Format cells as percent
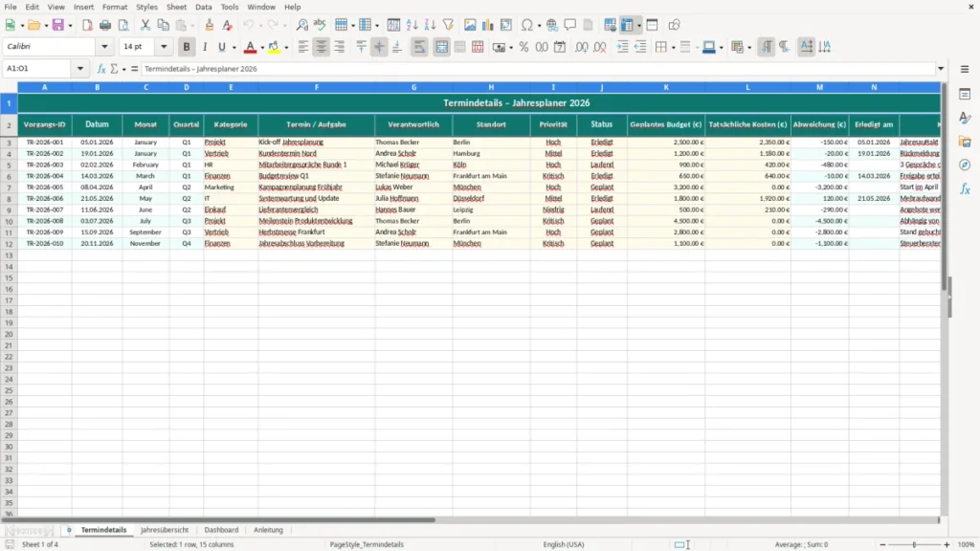 click(523, 47)
